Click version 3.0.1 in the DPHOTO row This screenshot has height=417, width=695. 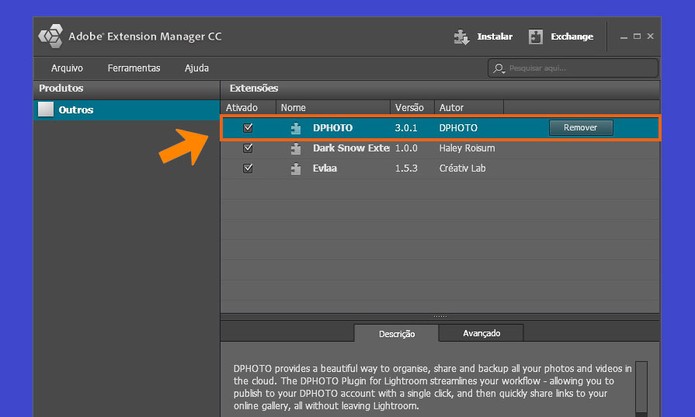[x=406, y=128]
